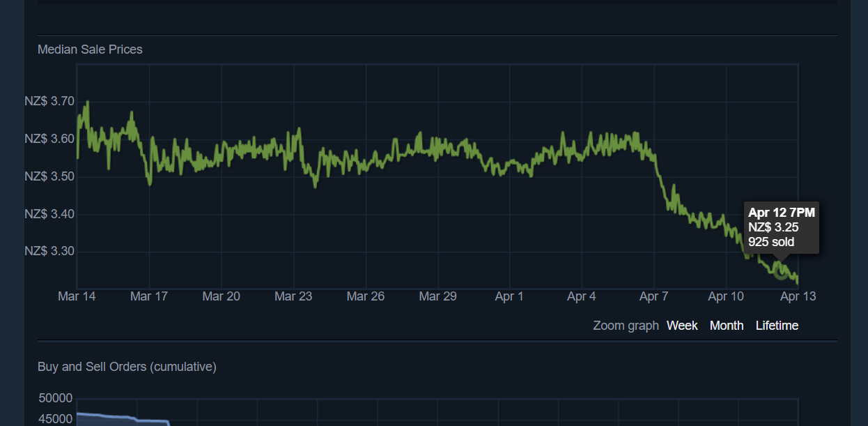868x426 pixels.
Task: Click the 'Buy and Sell Orders (cumulative)' heading
Action: click(x=127, y=367)
